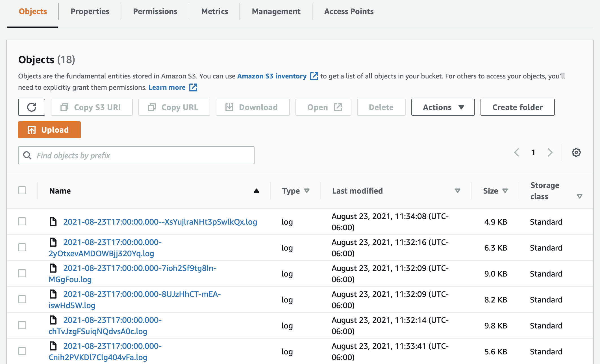Open the Management tab
Image resolution: width=600 pixels, height=364 pixels.
coord(276,11)
